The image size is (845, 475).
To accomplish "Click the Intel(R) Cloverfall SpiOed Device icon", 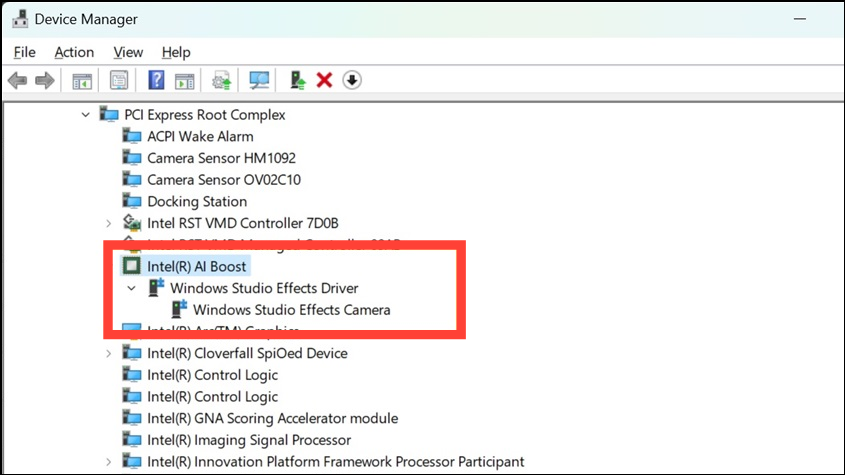I will [x=132, y=353].
